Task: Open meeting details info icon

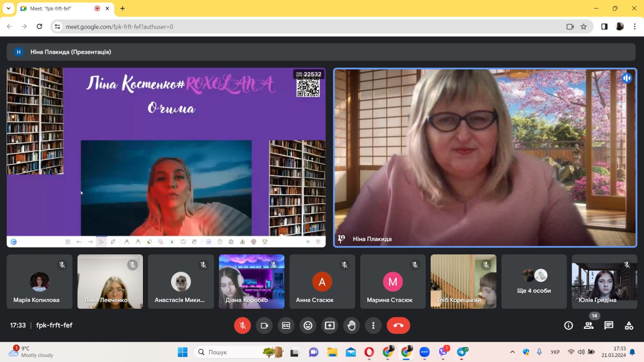Action: (569, 325)
